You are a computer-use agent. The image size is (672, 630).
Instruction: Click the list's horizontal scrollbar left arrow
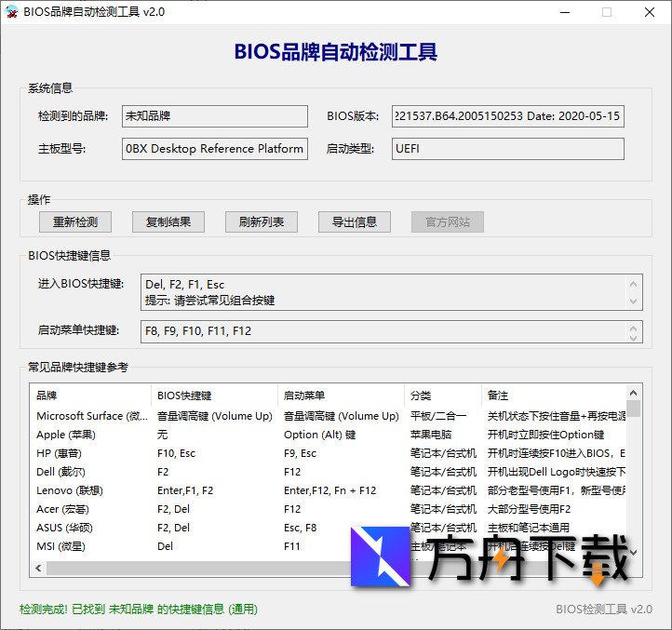tap(38, 568)
